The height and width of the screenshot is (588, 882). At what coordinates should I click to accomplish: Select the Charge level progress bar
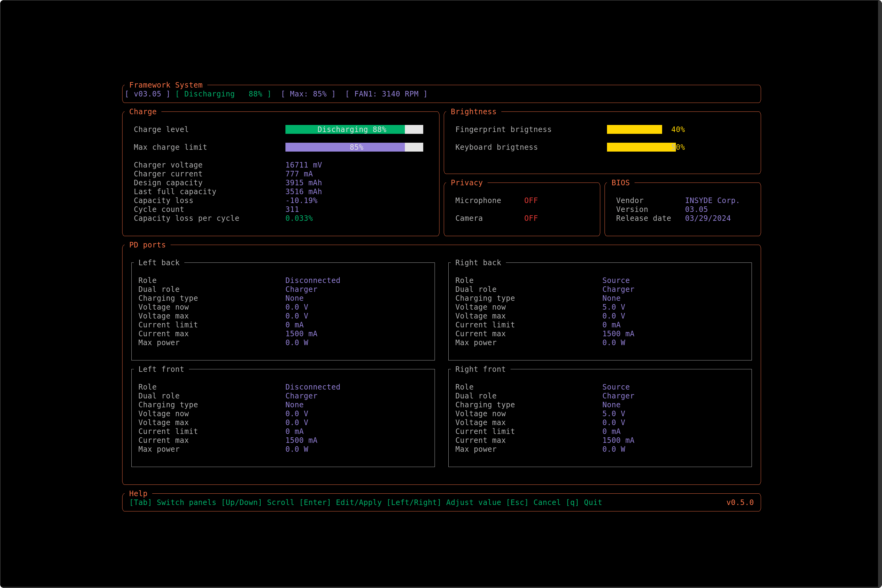[x=354, y=129]
